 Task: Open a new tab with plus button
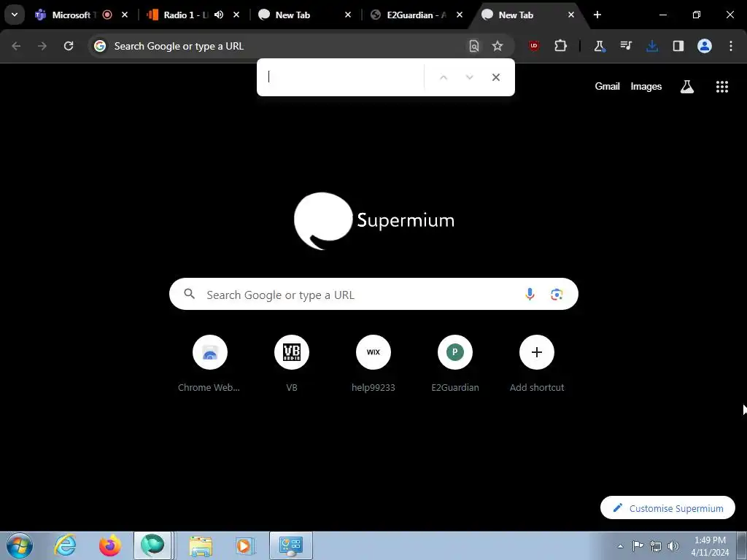[597, 15]
